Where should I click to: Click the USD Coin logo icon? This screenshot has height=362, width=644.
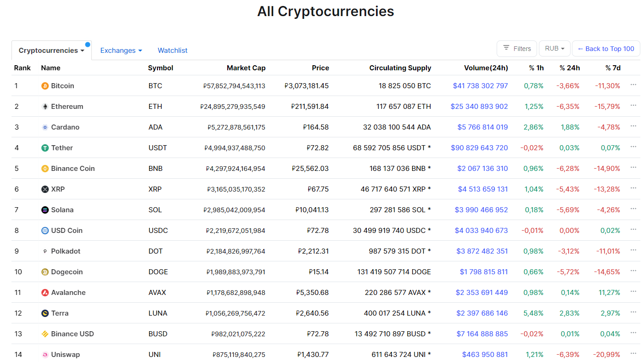(45, 231)
